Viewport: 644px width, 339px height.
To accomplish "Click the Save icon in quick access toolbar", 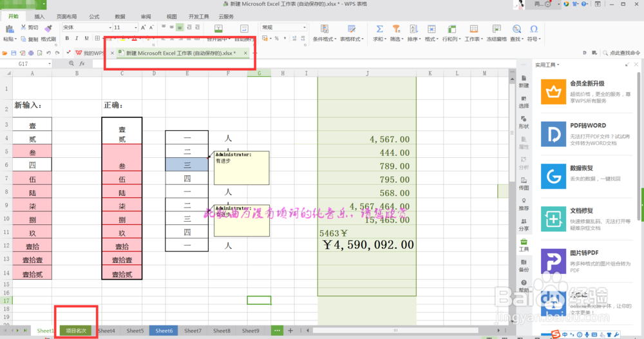I will (14, 53).
